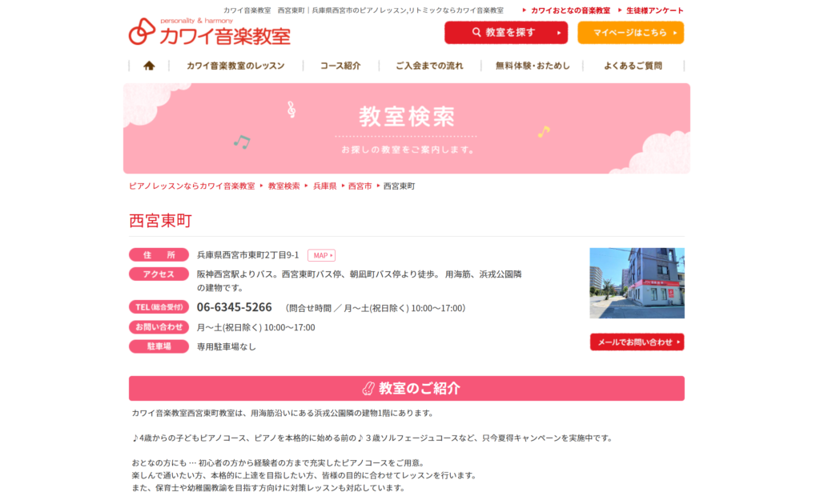Open マイページはこちら button
Screen dimensions: 820x504
click(x=631, y=32)
